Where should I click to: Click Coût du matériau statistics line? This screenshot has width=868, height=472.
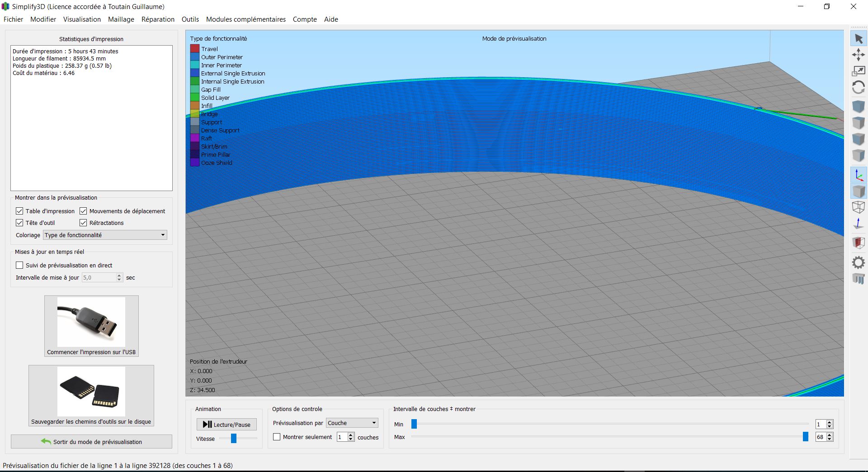click(43, 73)
